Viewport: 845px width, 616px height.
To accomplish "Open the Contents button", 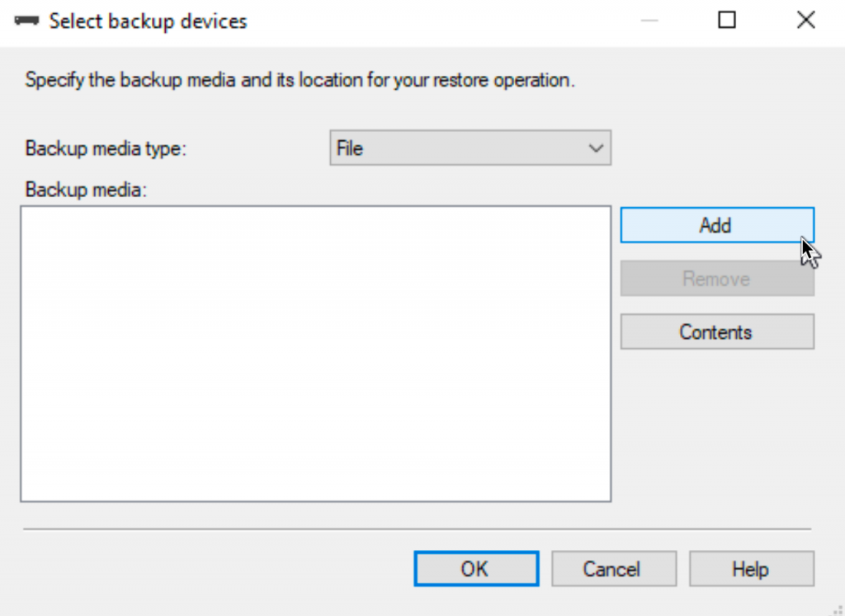I will (x=717, y=332).
